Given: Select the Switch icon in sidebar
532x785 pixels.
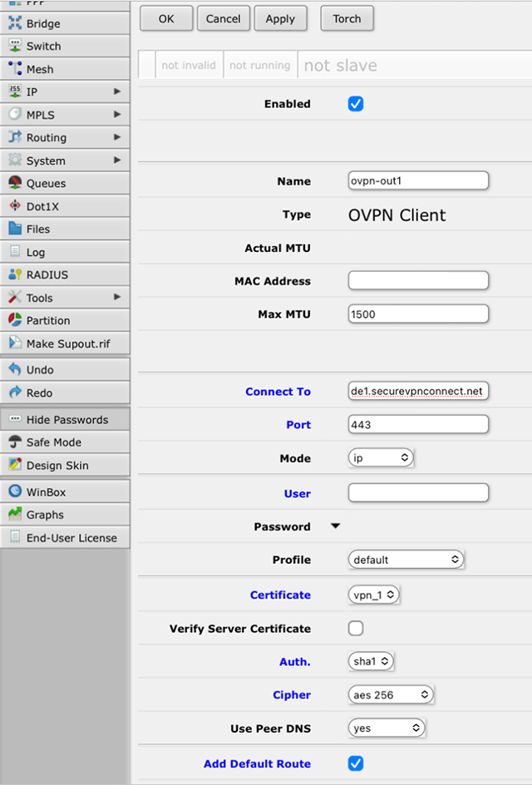Looking at the screenshot, I should click(15, 46).
